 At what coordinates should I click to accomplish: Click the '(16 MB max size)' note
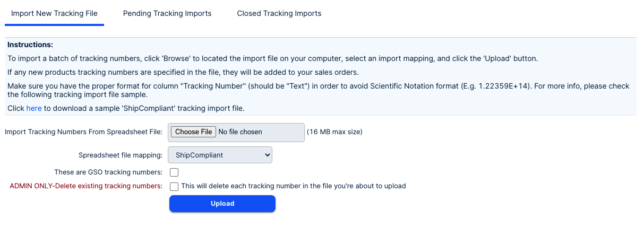(x=334, y=132)
